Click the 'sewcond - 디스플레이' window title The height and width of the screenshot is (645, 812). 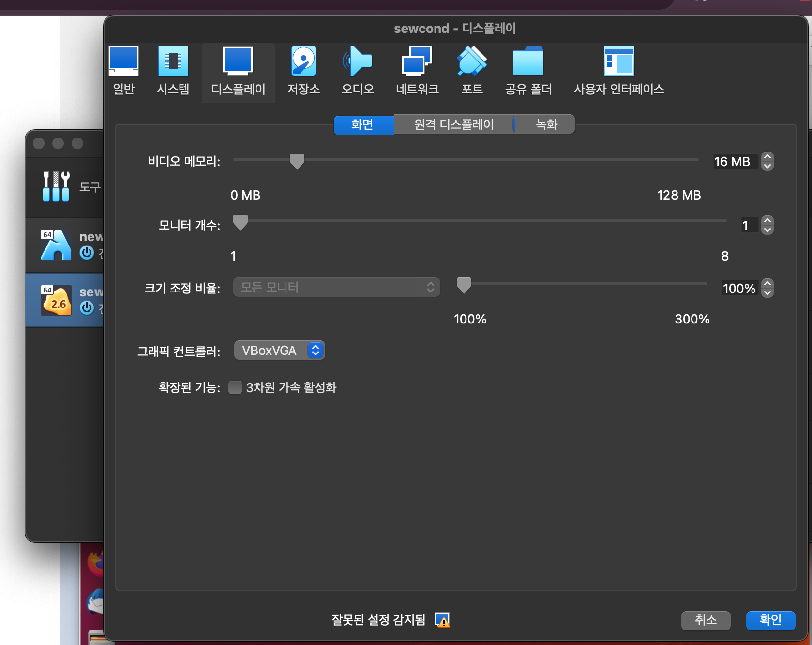pyautogui.click(x=455, y=29)
